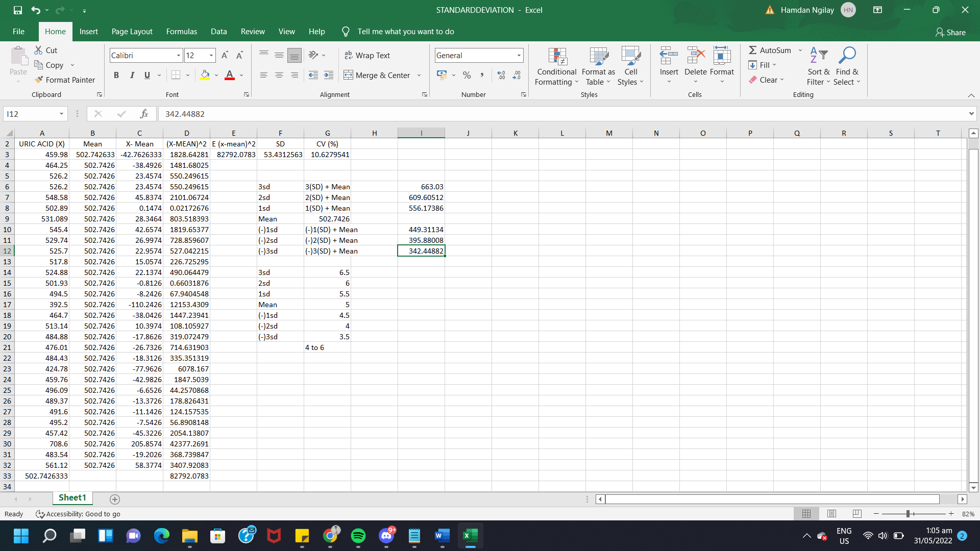Switch to the Review tab
This screenshot has width=980, height=551.
pyautogui.click(x=253, y=32)
